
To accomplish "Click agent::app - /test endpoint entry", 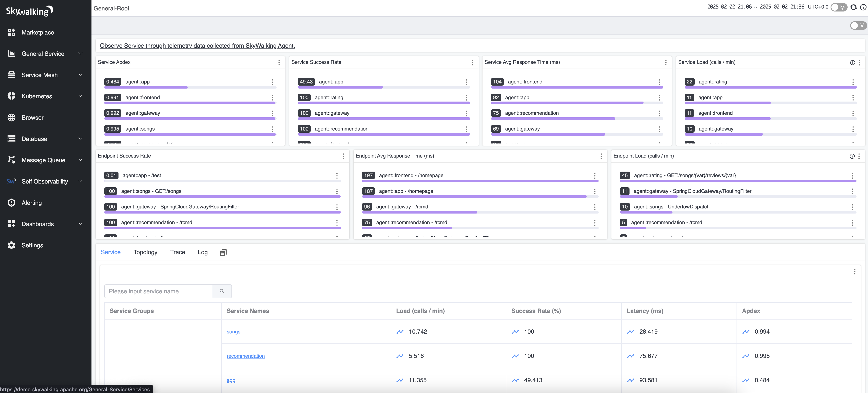I will click(142, 176).
